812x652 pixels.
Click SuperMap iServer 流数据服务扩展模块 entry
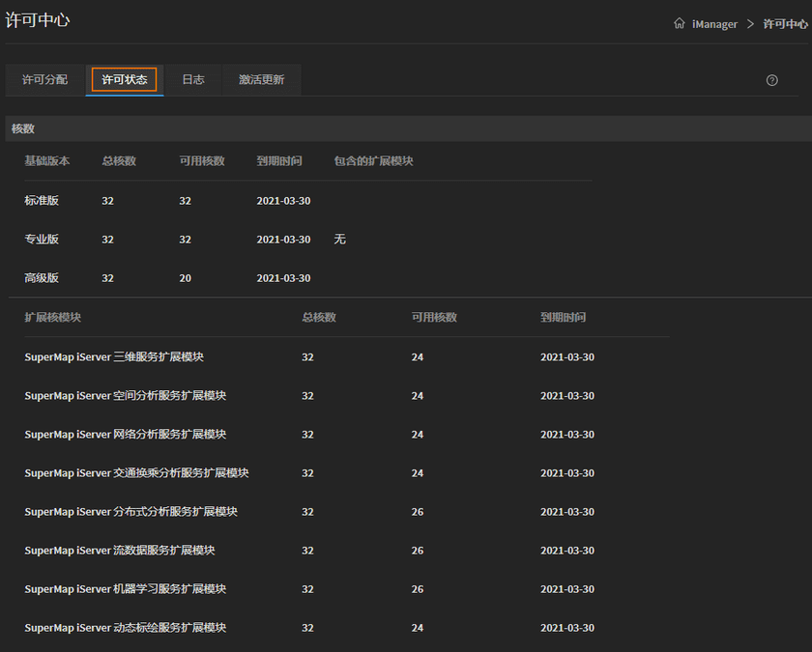(123, 550)
